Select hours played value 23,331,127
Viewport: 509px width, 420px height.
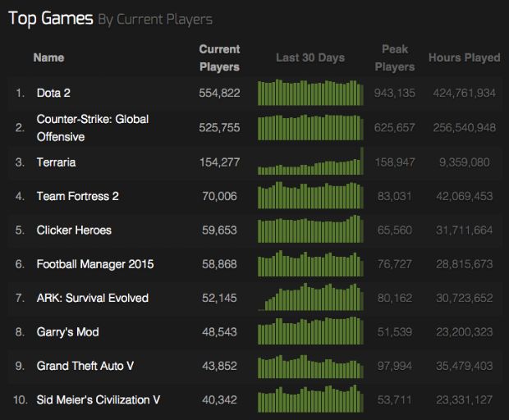464,399
